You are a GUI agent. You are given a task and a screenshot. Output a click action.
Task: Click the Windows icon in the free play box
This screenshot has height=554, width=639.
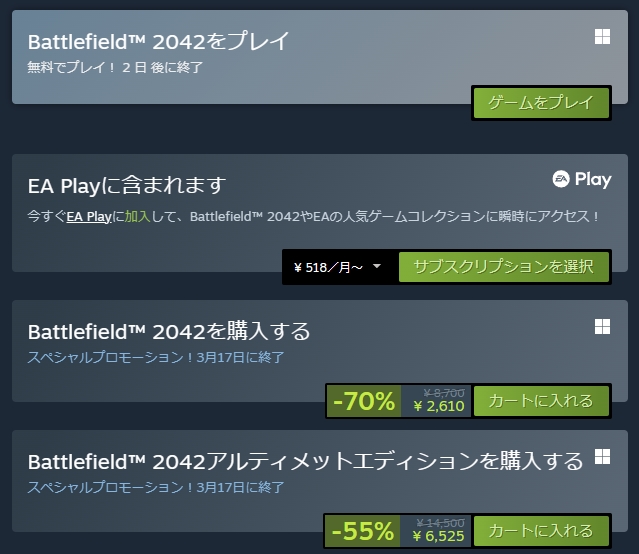click(x=602, y=37)
